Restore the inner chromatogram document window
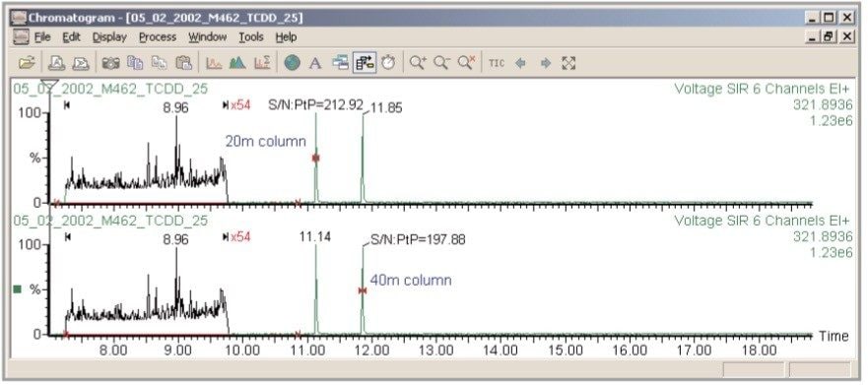 click(x=829, y=36)
